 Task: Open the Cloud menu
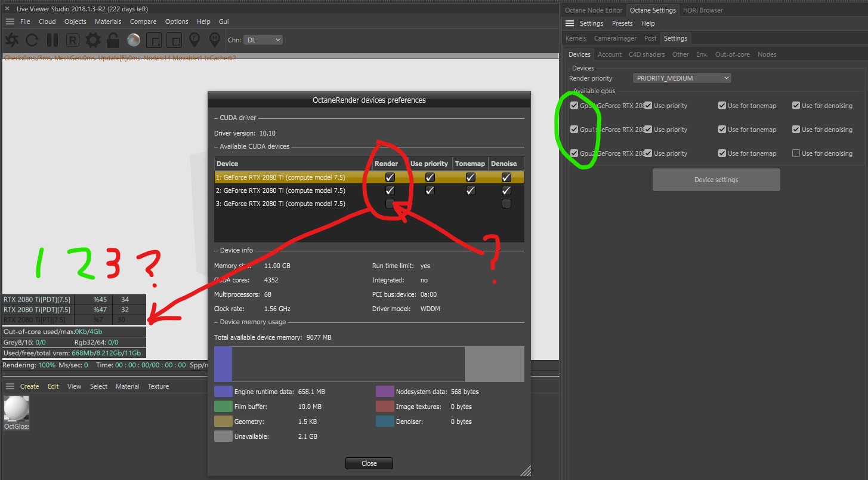[x=47, y=21]
